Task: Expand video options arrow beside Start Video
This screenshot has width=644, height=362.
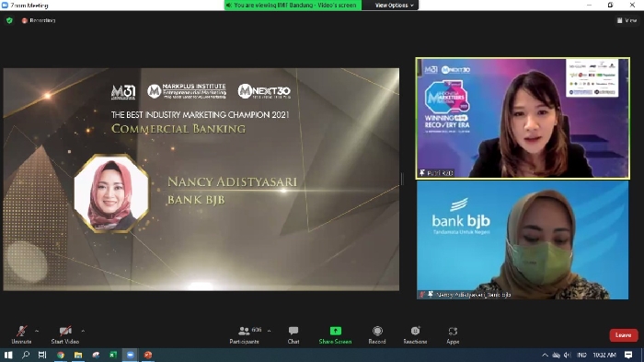Action: coord(83,331)
